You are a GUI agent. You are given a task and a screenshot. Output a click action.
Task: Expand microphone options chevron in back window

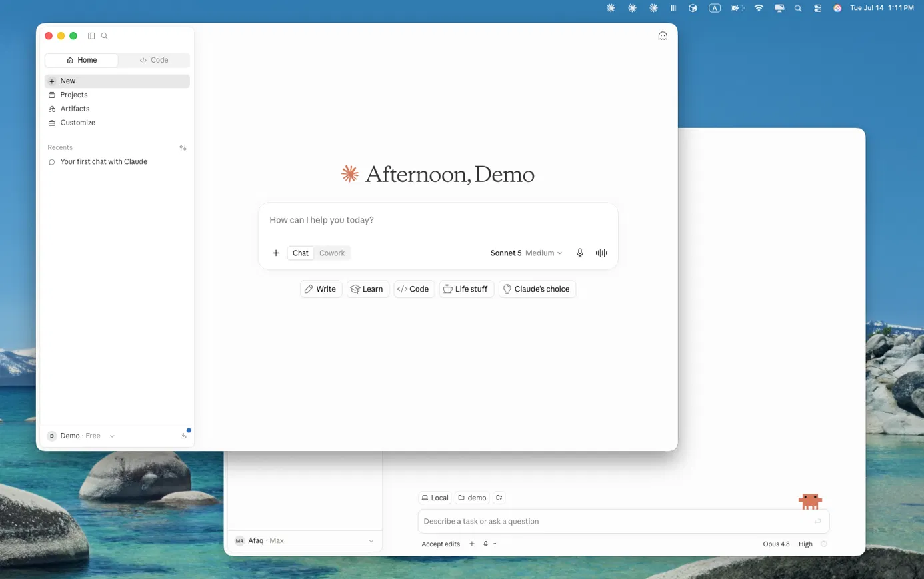[x=495, y=544]
